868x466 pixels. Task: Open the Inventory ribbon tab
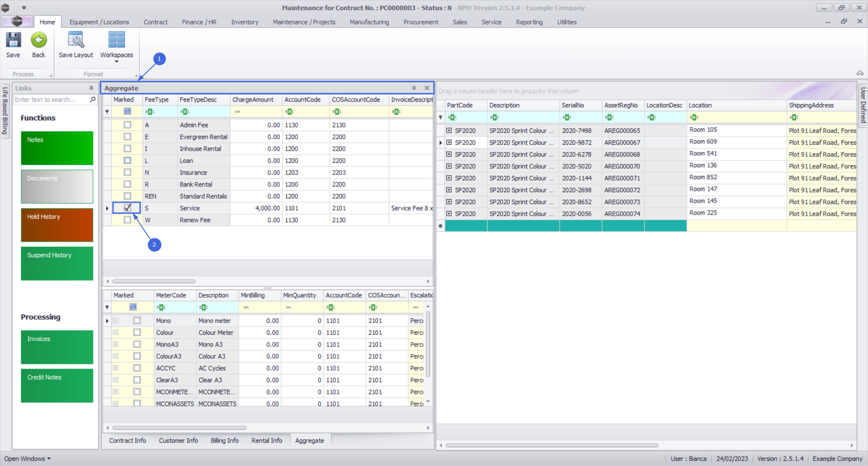(x=245, y=22)
